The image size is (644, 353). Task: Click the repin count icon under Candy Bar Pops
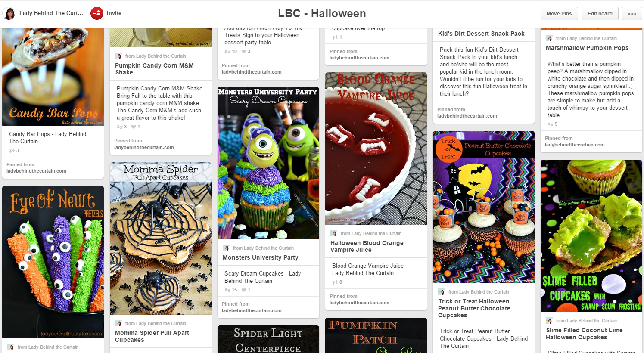tap(12, 151)
